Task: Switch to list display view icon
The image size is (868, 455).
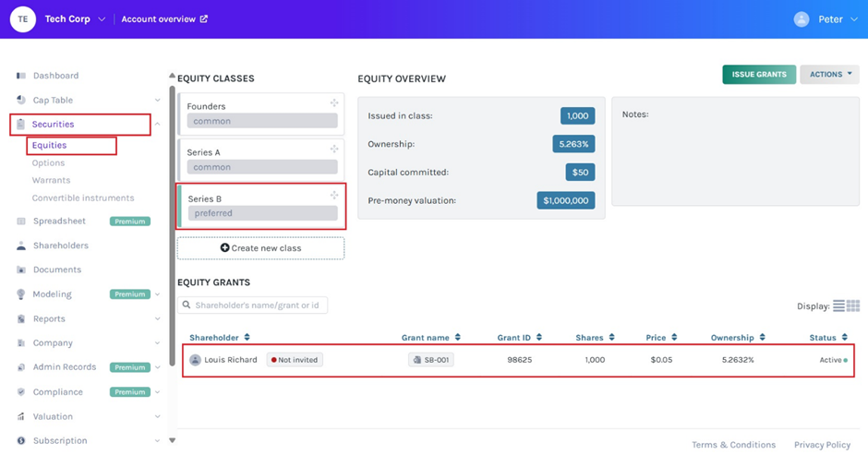Action: (838, 306)
